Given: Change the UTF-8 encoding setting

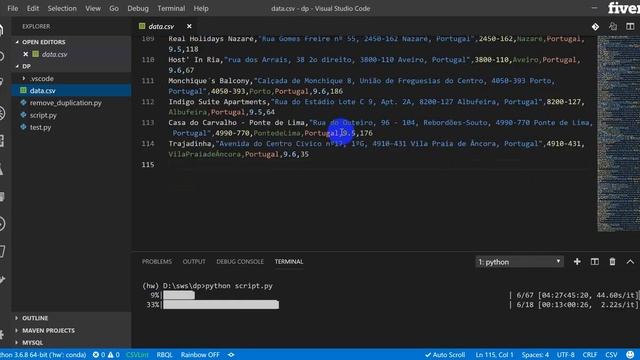Looking at the screenshot, I should [x=566, y=355].
